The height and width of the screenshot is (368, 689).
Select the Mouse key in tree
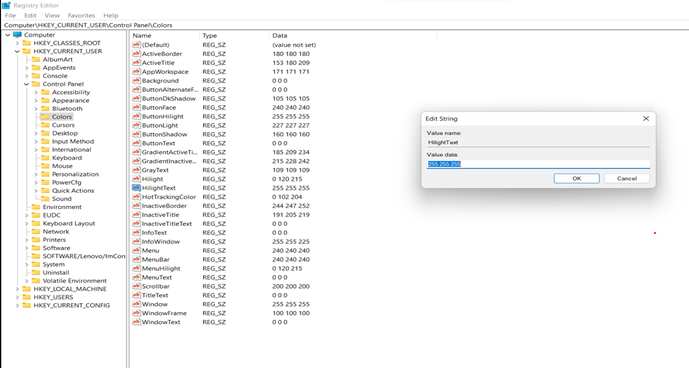(x=62, y=166)
